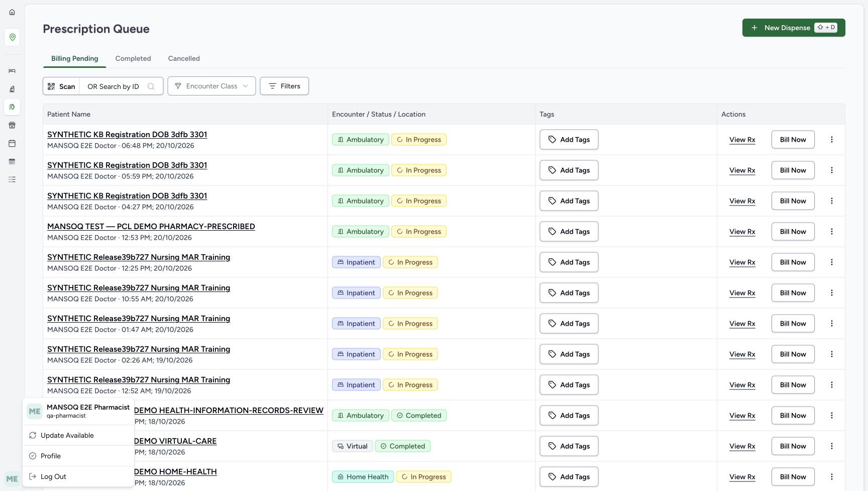Switch to the Completed tab
The image size is (868, 491).
tap(133, 58)
